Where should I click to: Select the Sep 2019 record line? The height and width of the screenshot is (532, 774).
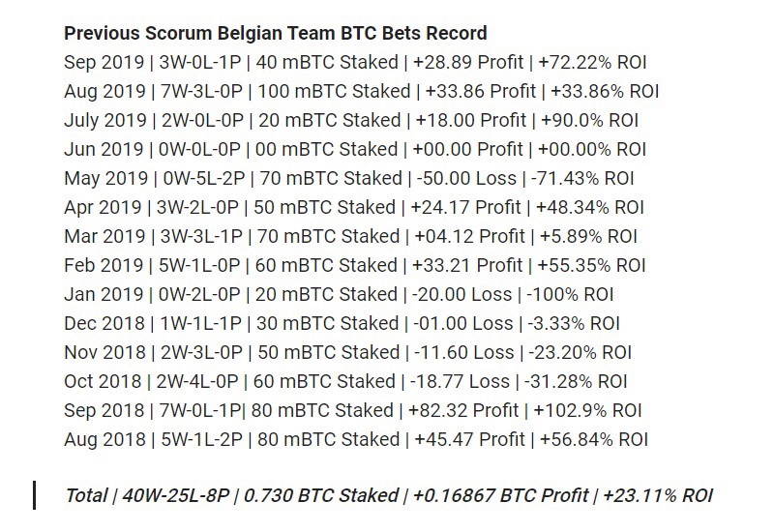tap(355, 63)
